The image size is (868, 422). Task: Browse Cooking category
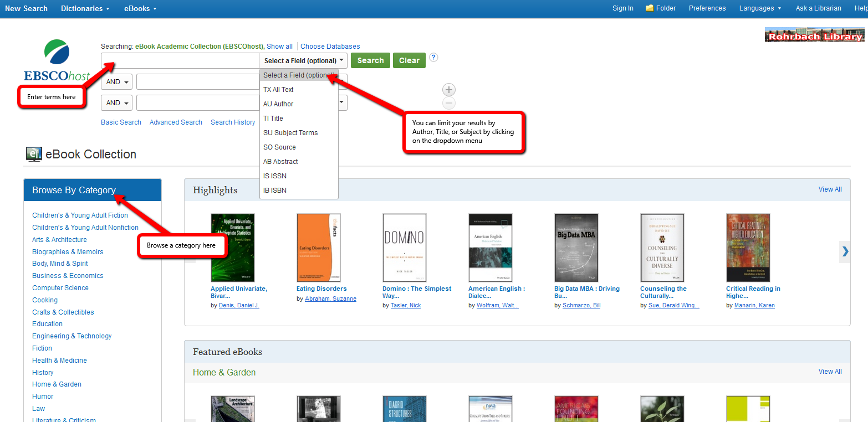45,300
